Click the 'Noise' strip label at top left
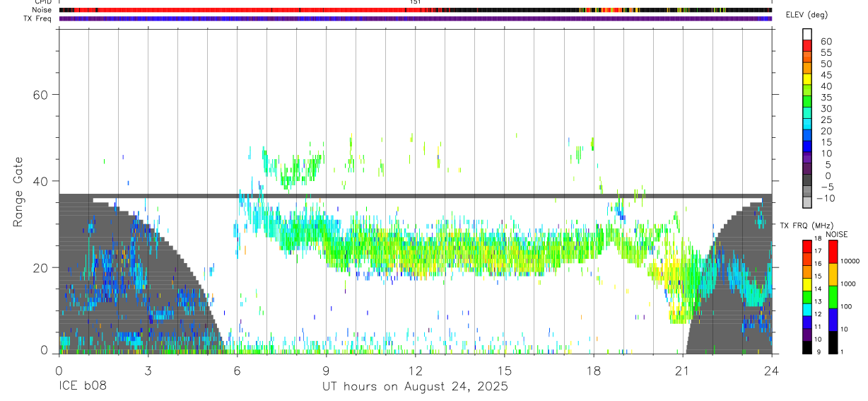This screenshot has height=401, width=868. (x=42, y=10)
